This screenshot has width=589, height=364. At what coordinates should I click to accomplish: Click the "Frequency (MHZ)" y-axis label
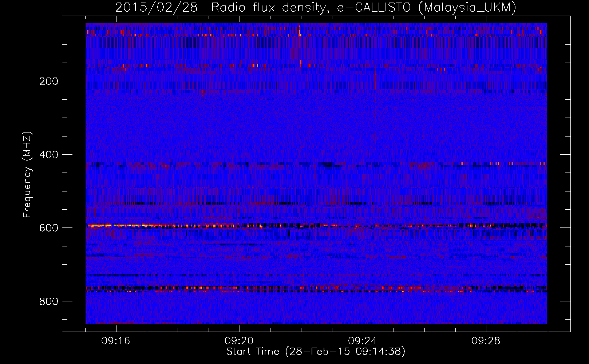click(27, 175)
